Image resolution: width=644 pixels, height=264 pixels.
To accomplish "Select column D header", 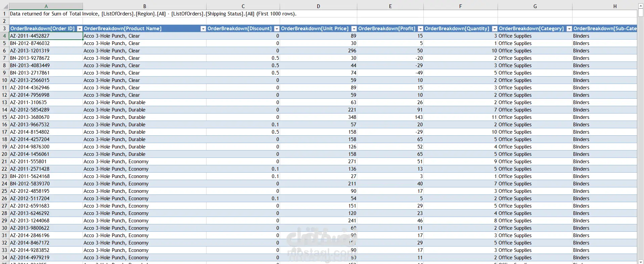I will [318, 6].
